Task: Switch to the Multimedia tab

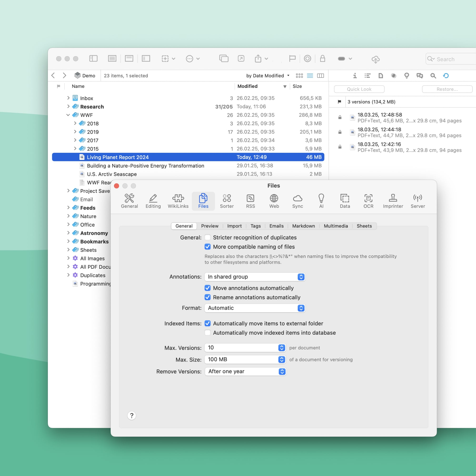Action: [336, 226]
